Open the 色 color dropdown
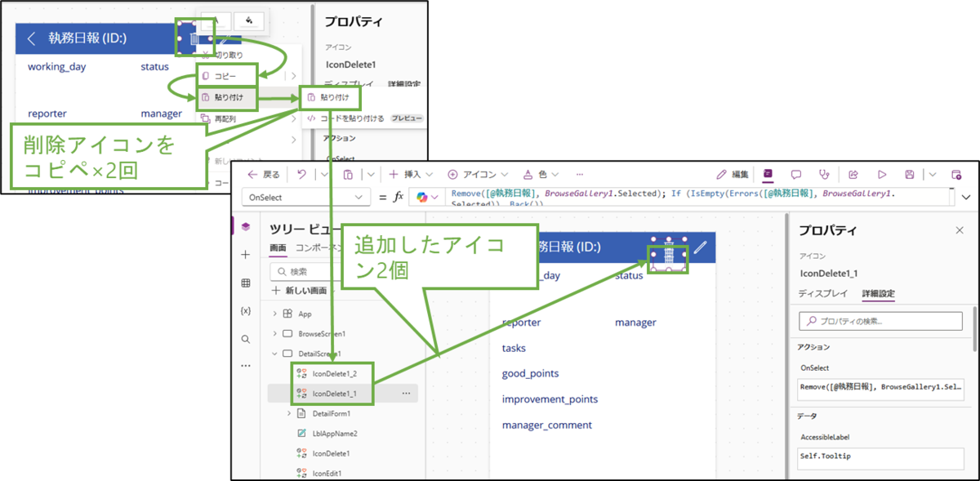The width and height of the screenshot is (980, 481). (x=540, y=174)
